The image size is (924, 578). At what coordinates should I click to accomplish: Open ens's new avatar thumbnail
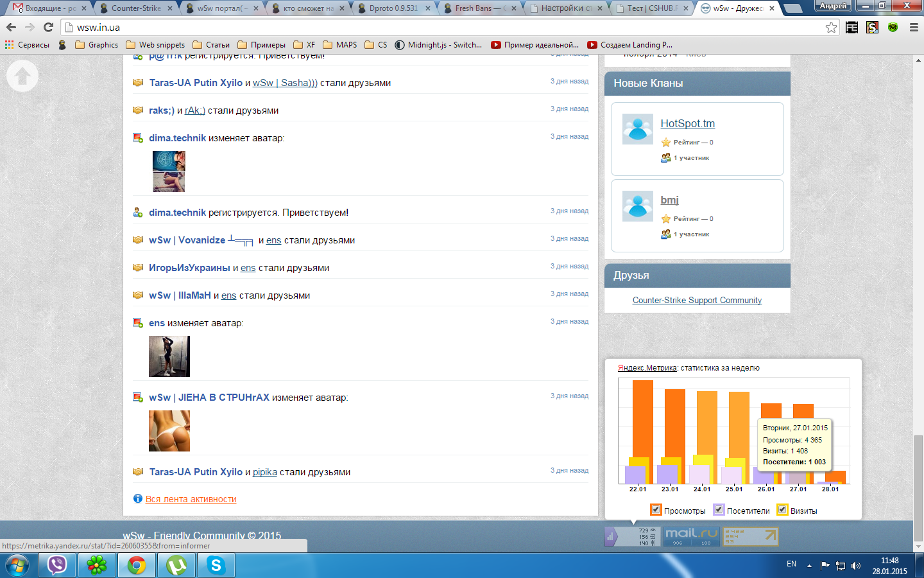click(x=169, y=356)
